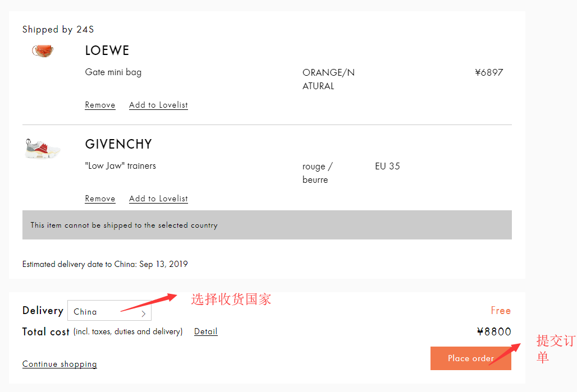Remove the Givenchy trainers from cart
Viewport: 577px width, 392px height.
(100, 199)
